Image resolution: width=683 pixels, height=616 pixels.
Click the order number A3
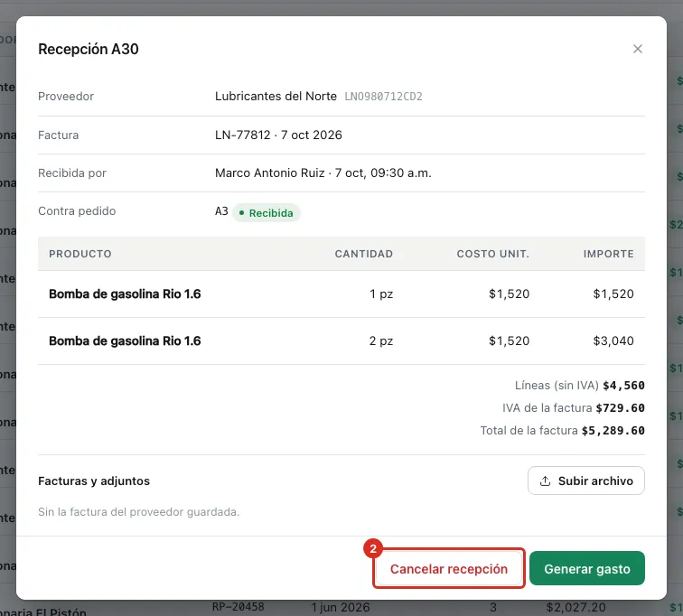221,211
